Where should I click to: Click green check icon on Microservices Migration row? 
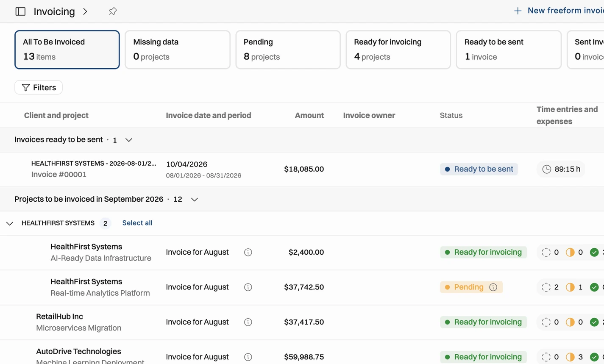(594, 322)
